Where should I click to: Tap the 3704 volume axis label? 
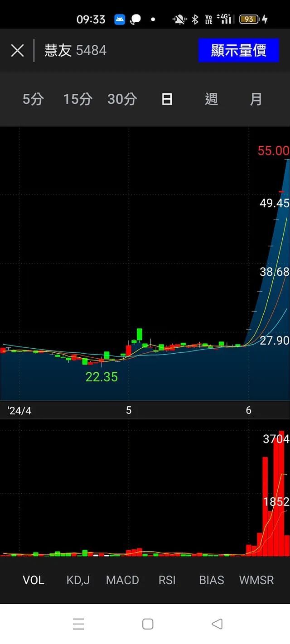pyautogui.click(x=276, y=439)
